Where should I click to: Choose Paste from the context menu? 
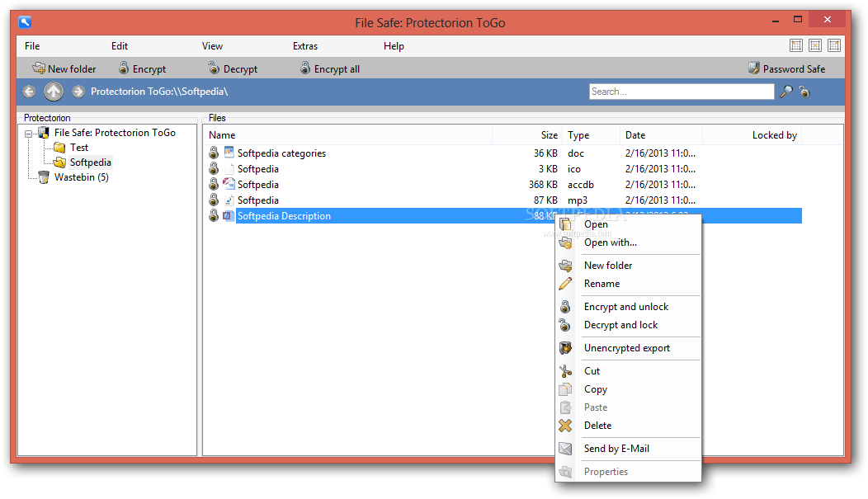tap(628, 407)
